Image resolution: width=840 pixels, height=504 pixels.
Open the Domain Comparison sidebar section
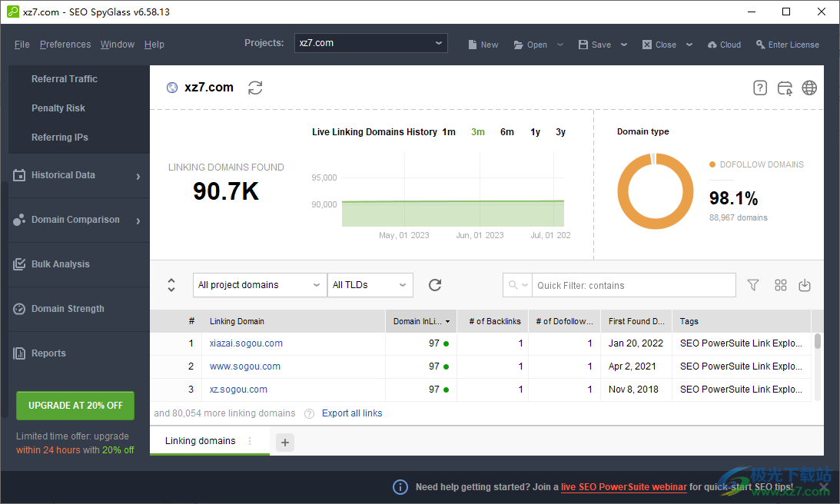point(78,220)
